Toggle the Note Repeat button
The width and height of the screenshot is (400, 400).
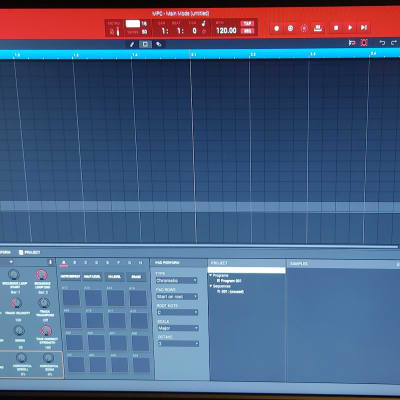70,277
